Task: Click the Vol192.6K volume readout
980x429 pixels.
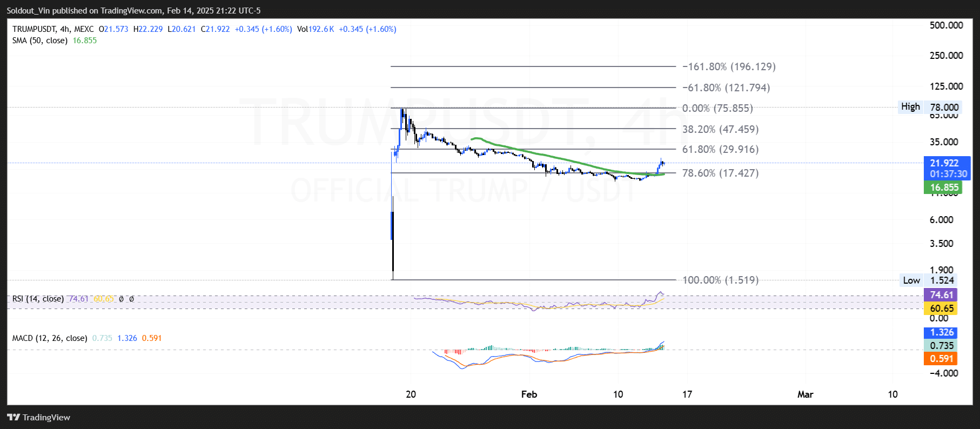Action: (316, 29)
